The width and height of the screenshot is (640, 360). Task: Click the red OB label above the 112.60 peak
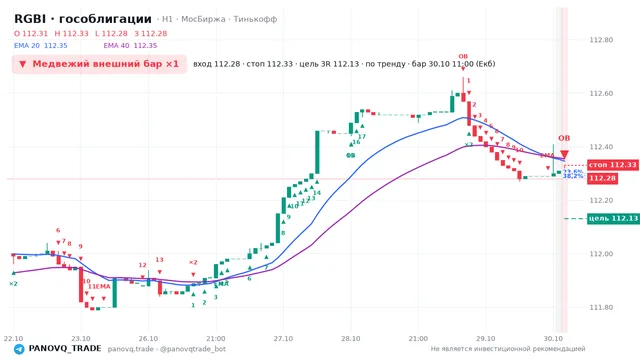463,57
